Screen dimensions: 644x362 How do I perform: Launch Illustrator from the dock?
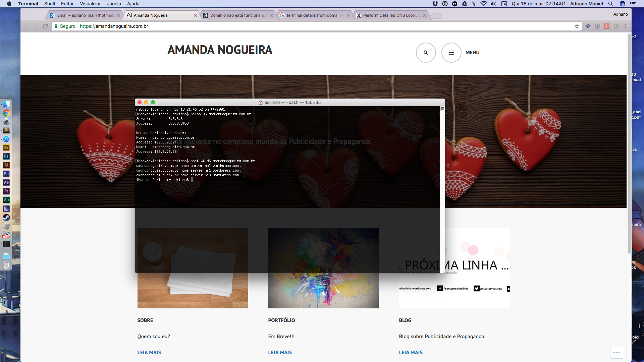(6, 165)
